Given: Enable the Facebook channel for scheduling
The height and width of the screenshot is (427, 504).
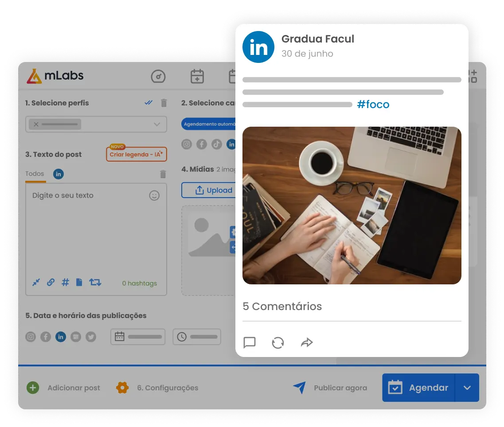Looking at the screenshot, I should [x=46, y=337].
